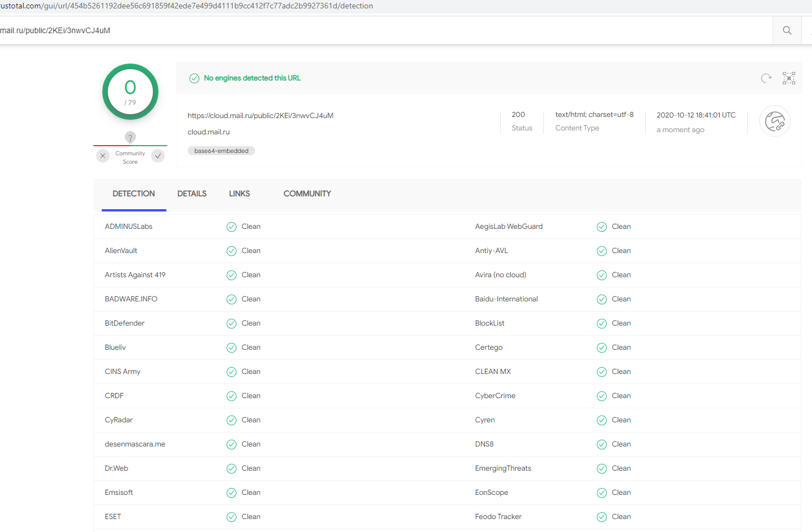The height and width of the screenshot is (532, 812).
Task: Click the ADMINUSLabs clean checkmark icon
Action: [x=232, y=227]
